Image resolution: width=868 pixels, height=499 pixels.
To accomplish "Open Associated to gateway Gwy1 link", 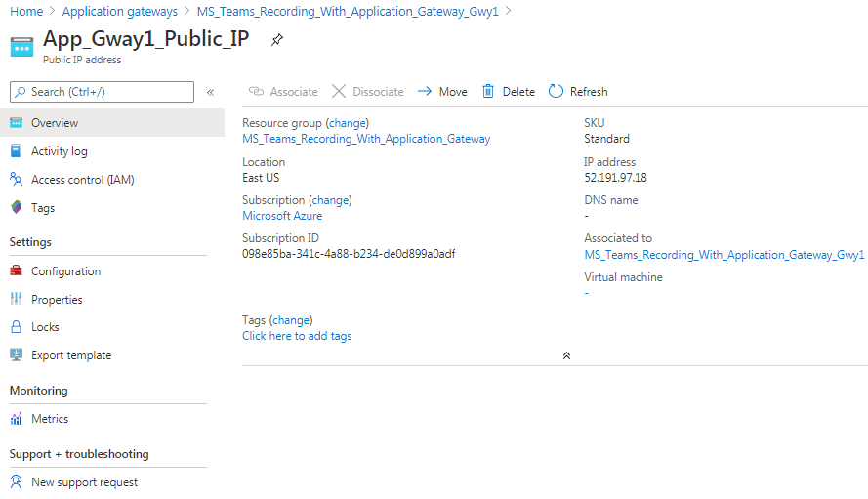I will (x=724, y=255).
